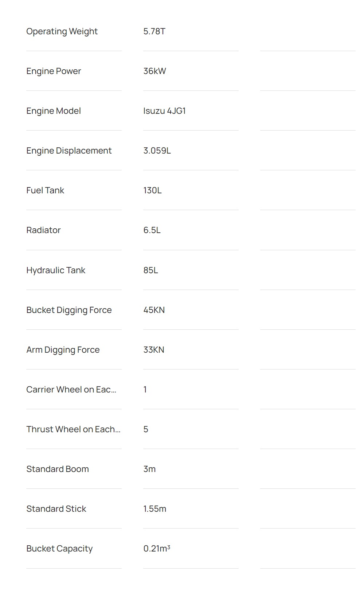The width and height of the screenshot is (364, 592).
Task: Click the truncated Carrier Wheel on Each label
Action: click(x=71, y=390)
